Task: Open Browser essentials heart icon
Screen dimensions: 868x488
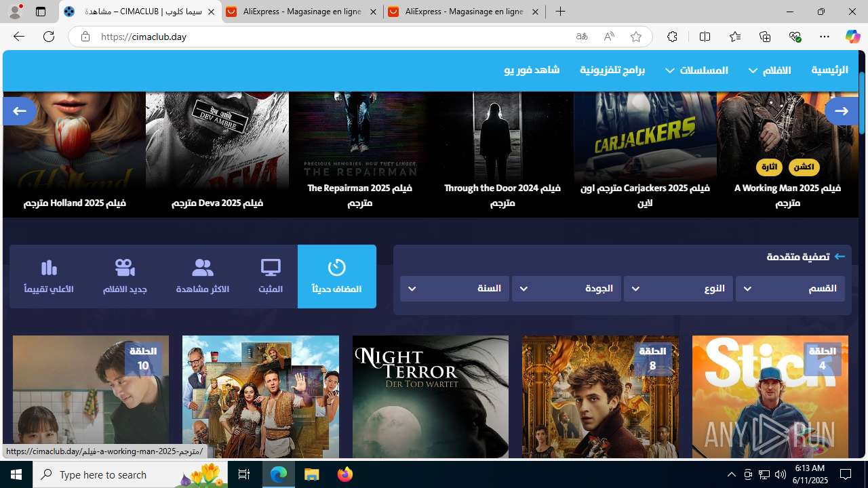Action: point(795,37)
